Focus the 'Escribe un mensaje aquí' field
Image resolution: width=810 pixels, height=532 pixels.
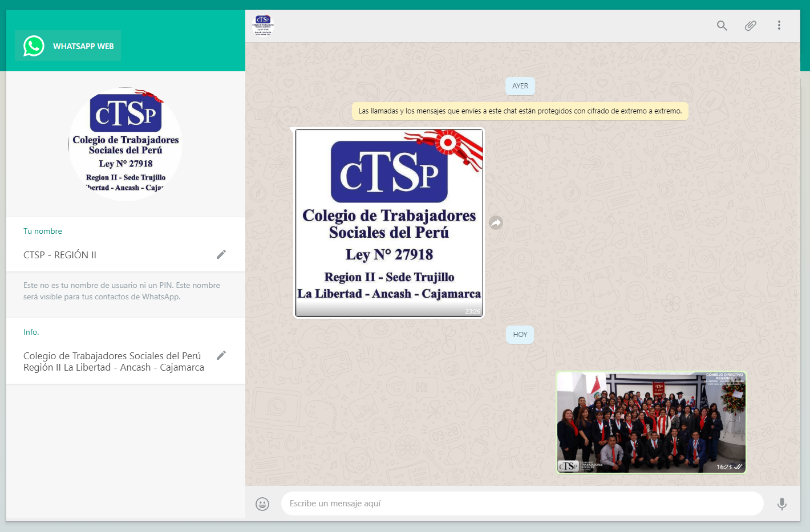click(x=523, y=503)
